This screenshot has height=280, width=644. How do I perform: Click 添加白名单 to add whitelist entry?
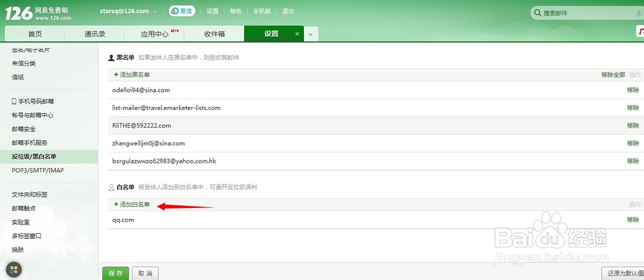click(132, 205)
